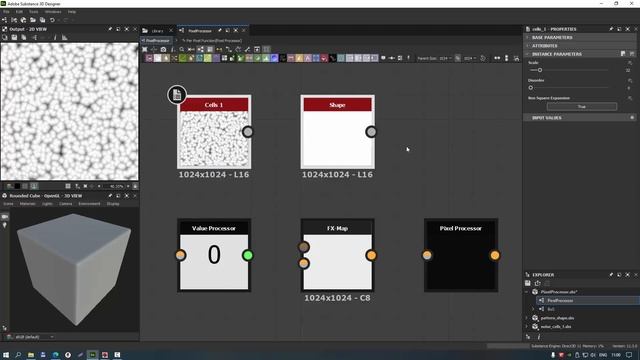Screen dimensions: 640x360
Task: Open the Parent Size width dropdown
Action: pyautogui.click(x=445, y=58)
